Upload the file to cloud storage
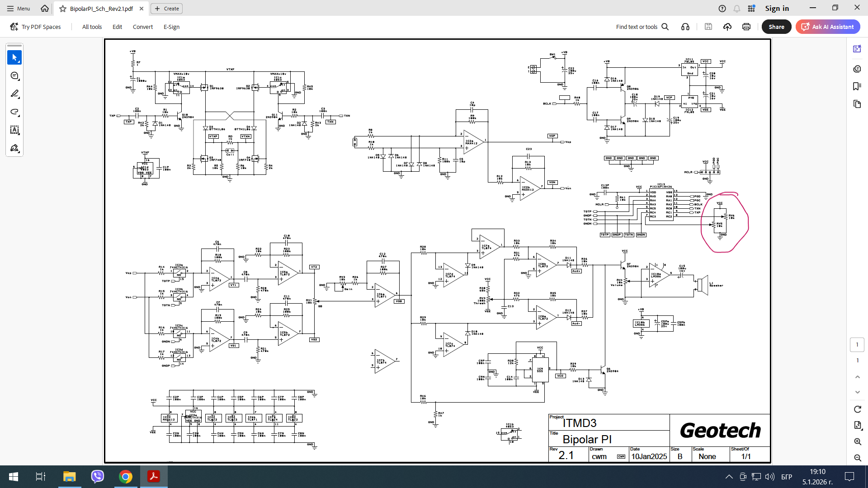868x488 pixels. [x=727, y=27]
